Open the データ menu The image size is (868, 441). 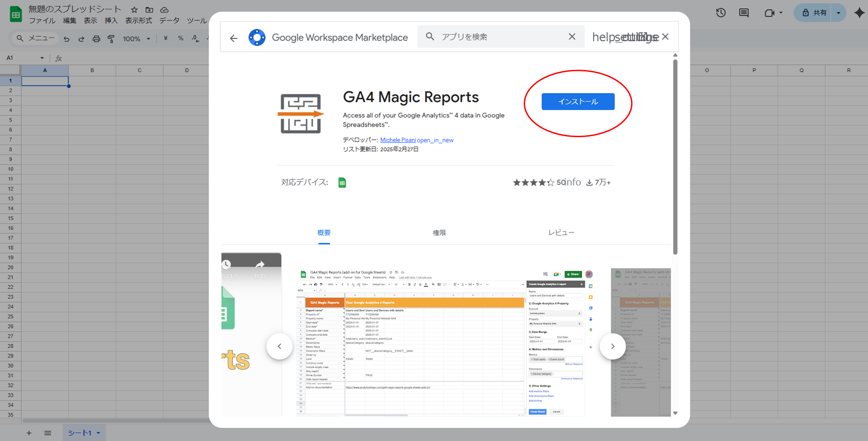pos(169,21)
